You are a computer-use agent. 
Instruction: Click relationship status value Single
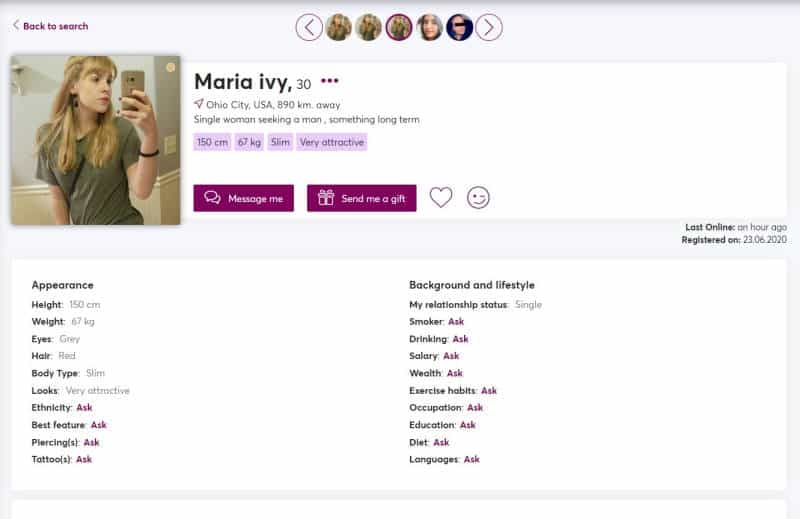pos(529,305)
